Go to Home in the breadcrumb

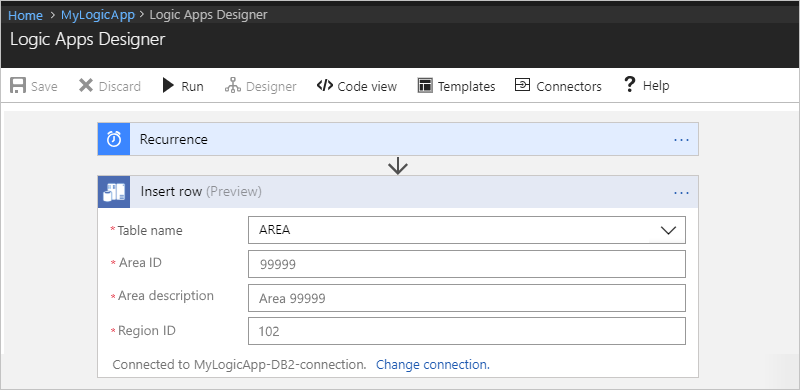[x=26, y=15]
